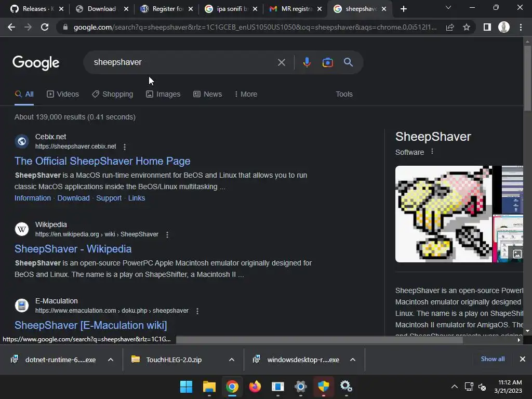Screen dimensions: 532x399
Task: Close the downloads bar
Action: click(x=523, y=359)
